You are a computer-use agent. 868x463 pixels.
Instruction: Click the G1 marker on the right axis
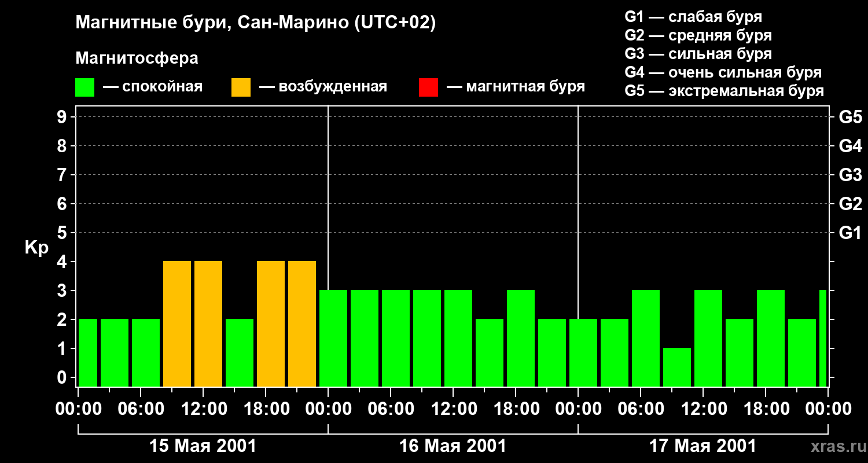[x=850, y=233]
